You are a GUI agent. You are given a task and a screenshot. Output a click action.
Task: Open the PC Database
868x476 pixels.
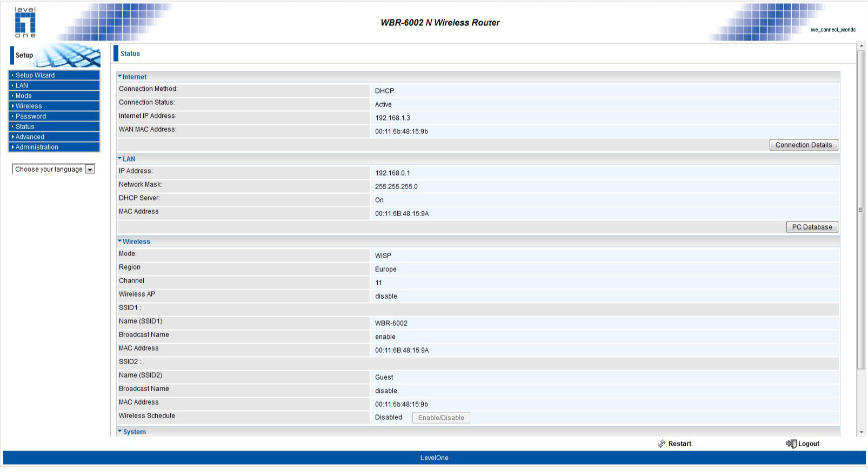pos(811,227)
